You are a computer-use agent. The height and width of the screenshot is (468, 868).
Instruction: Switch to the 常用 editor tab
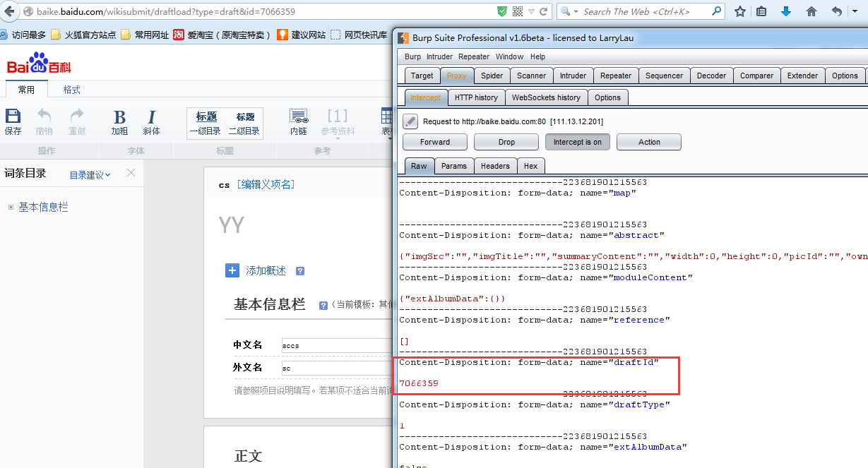26,90
